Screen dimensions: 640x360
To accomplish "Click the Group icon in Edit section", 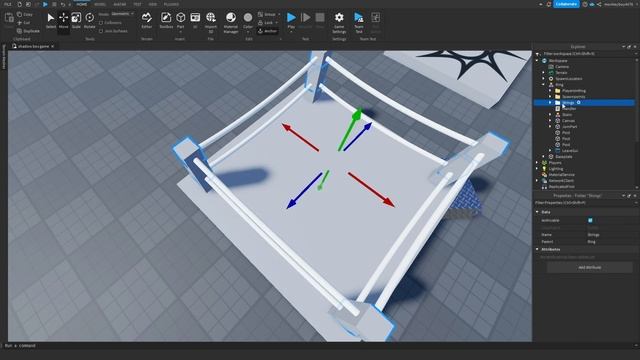I will 260,14.
